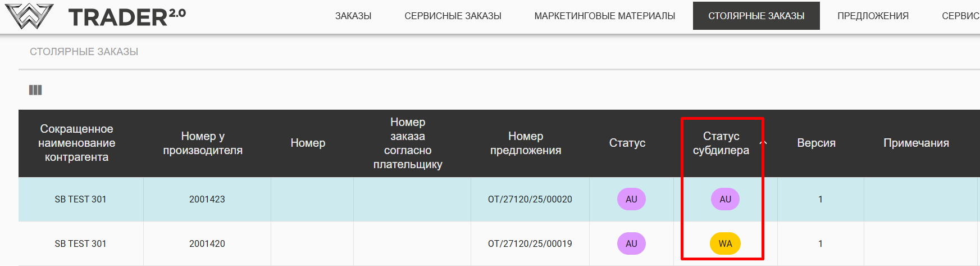Open the column chooser icon
This screenshot has width=980, height=266.
coord(35,90)
